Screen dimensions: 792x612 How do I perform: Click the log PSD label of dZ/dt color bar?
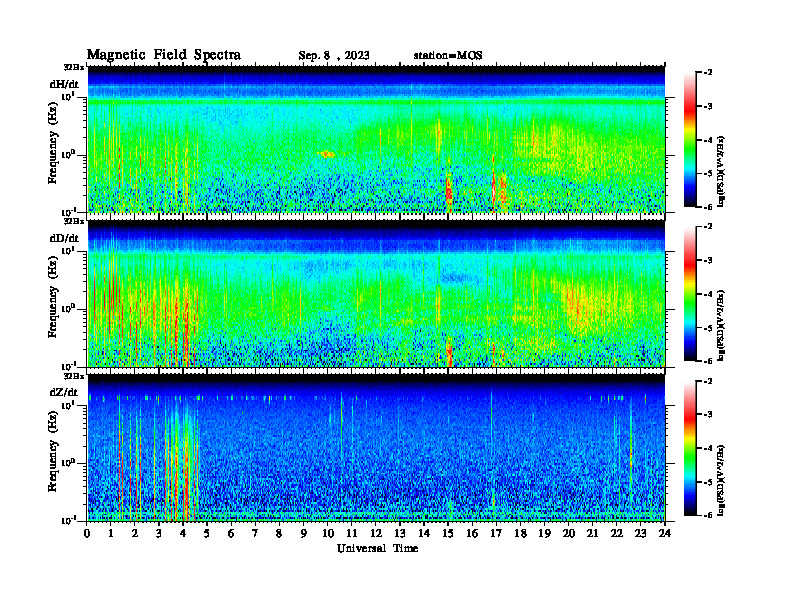[x=720, y=480]
